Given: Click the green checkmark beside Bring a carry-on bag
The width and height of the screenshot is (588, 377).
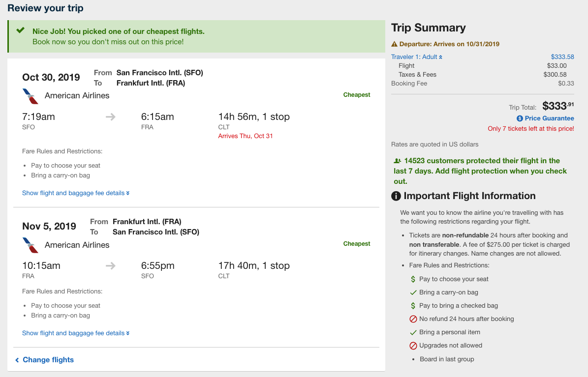Looking at the screenshot, I should (413, 292).
